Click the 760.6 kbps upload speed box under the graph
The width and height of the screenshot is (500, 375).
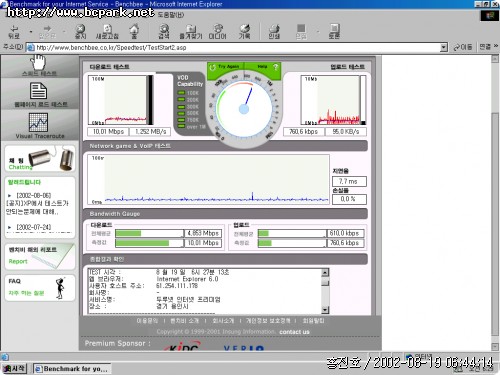(304, 132)
